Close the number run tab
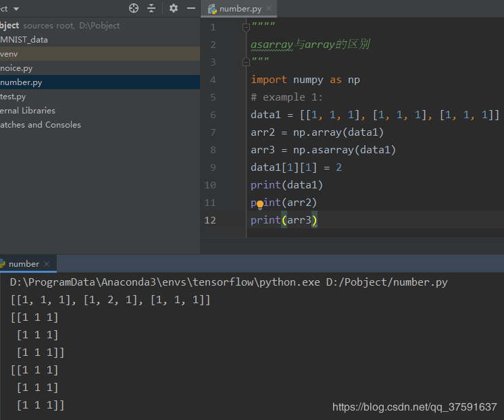 [x=47, y=264]
